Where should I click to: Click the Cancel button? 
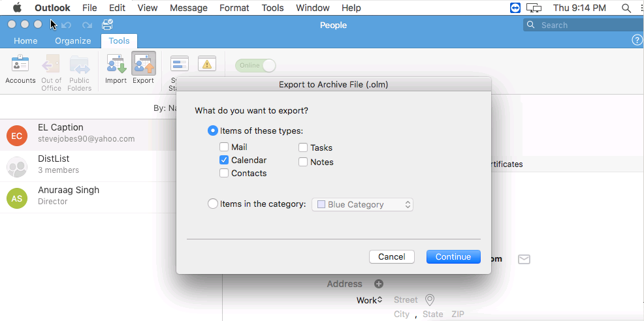(x=392, y=256)
